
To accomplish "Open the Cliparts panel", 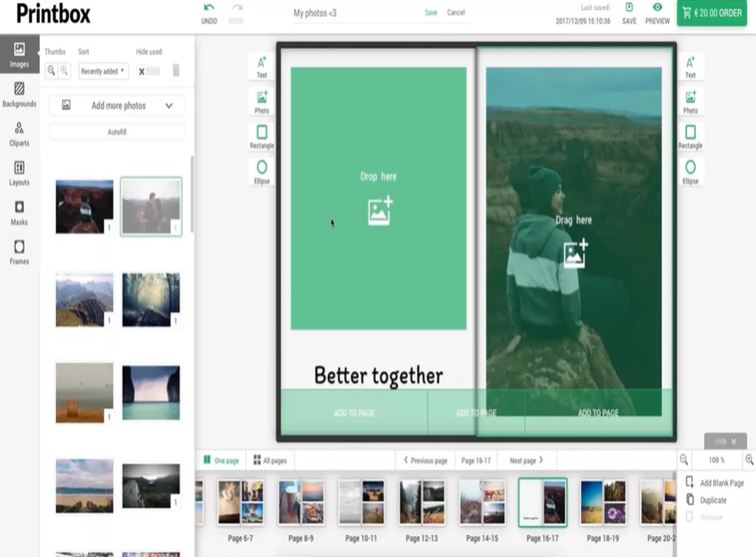I will click(x=19, y=133).
